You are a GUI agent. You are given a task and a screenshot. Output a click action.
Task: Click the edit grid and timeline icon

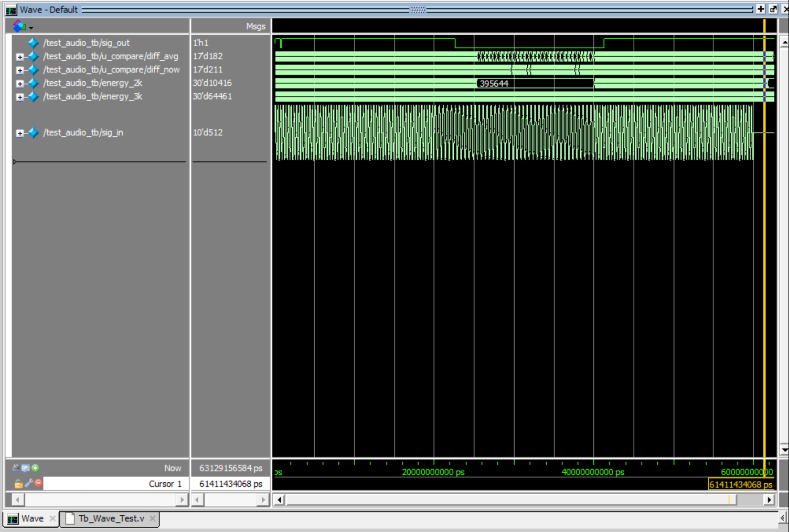click(x=25, y=468)
